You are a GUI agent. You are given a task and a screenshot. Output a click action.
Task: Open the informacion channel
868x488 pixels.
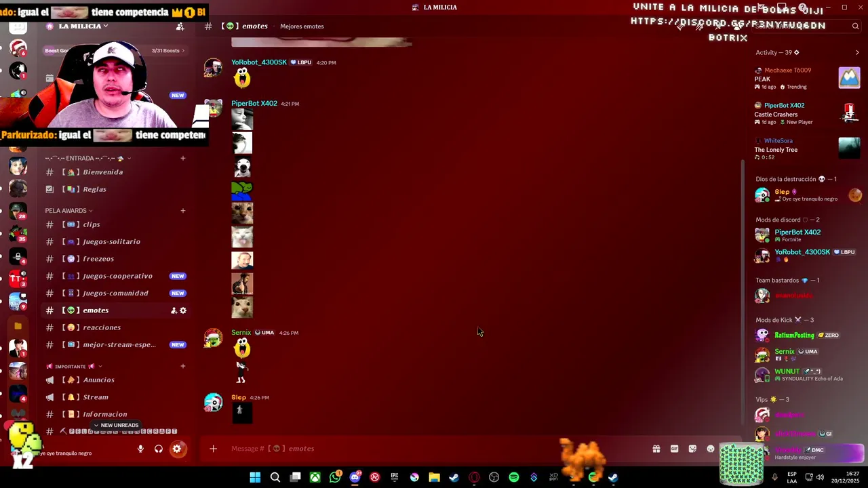point(115,414)
